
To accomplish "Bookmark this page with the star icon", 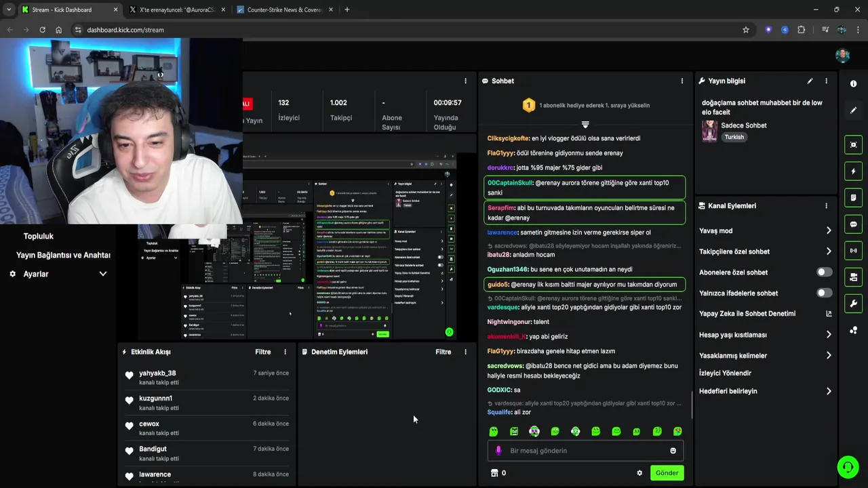I will pyautogui.click(x=746, y=30).
